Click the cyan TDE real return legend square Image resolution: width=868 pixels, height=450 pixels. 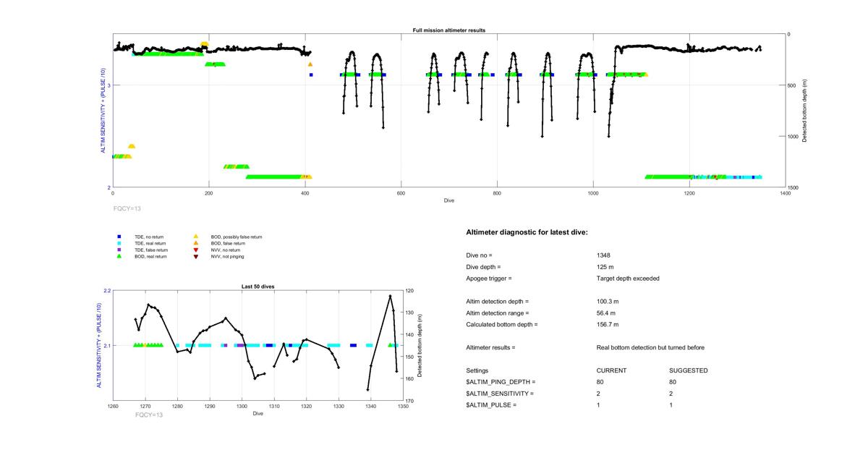coord(119,243)
